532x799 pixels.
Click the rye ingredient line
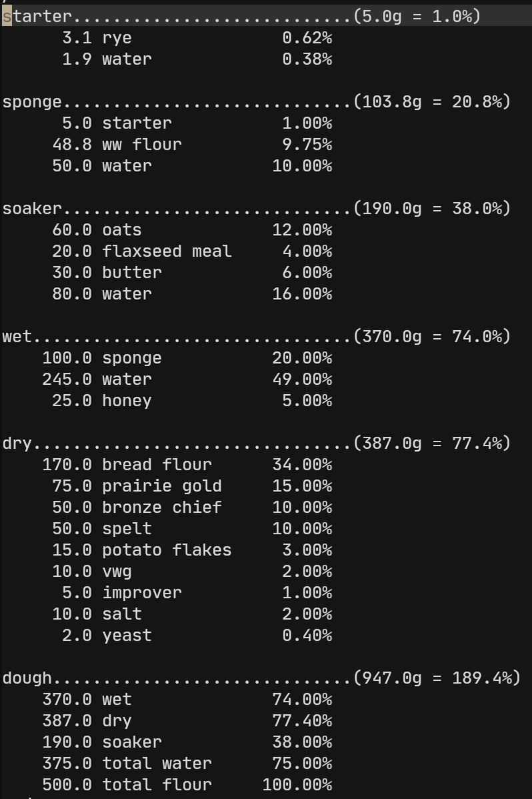pyautogui.click(x=117, y=38)
